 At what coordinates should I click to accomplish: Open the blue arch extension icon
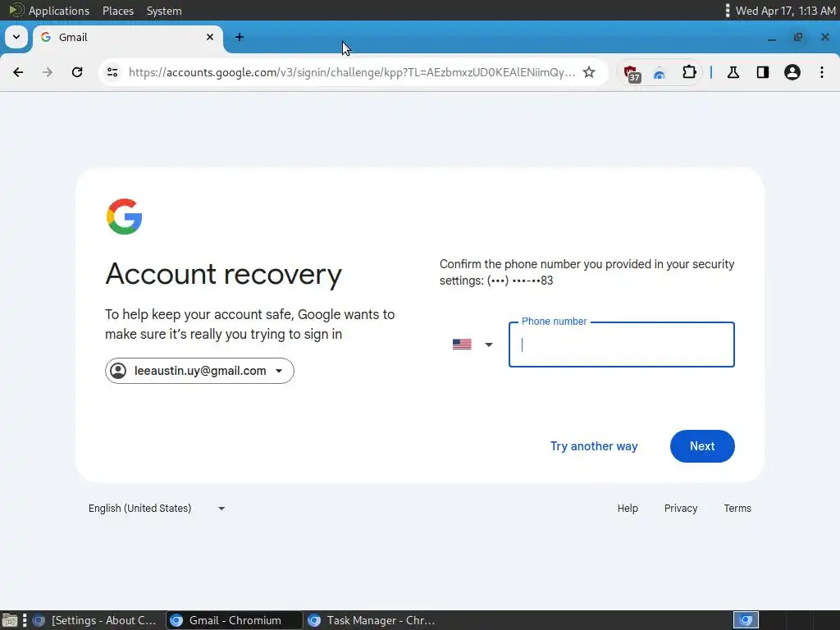(660, 73)
